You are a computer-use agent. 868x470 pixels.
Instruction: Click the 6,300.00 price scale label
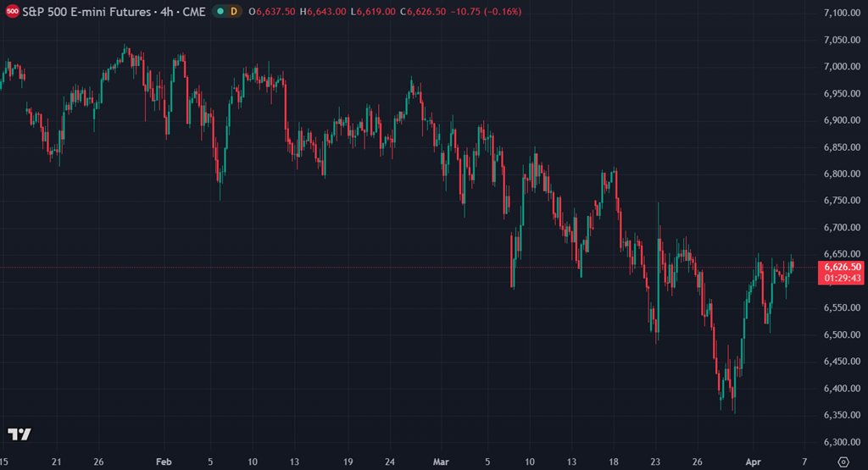(842, 442)
